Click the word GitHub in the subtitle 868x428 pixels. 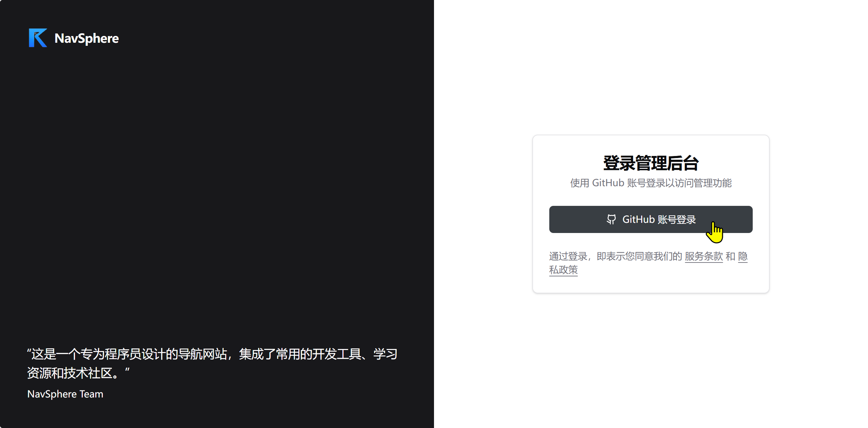pos(608,183)
